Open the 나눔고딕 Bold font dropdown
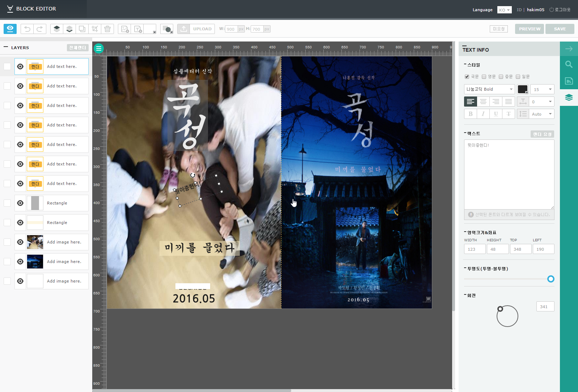The height and width of the screenshot is (392, 578). point(489,89)
